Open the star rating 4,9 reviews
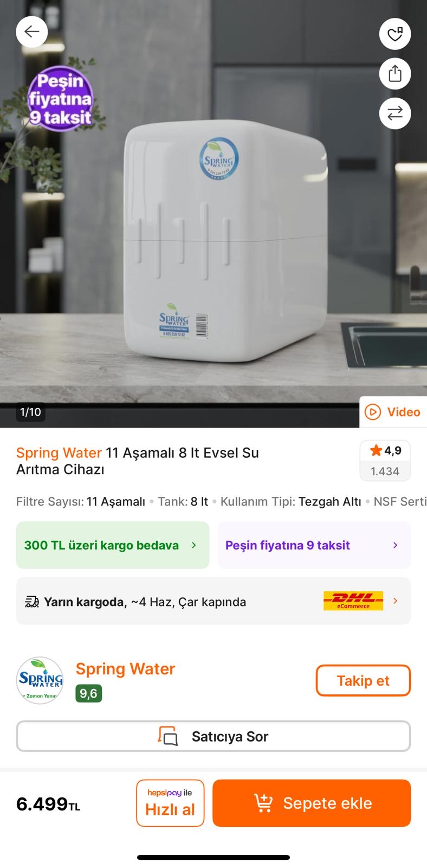 pos(385,461)
